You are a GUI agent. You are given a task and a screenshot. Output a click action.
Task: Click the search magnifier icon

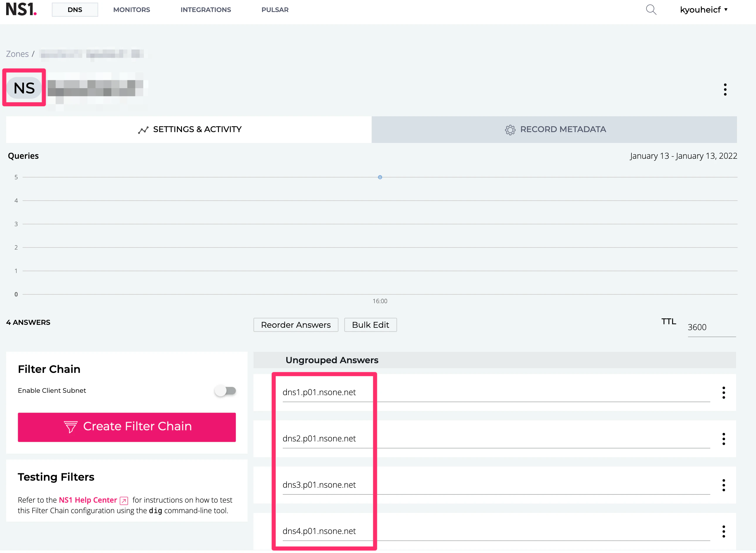(651, 10)
